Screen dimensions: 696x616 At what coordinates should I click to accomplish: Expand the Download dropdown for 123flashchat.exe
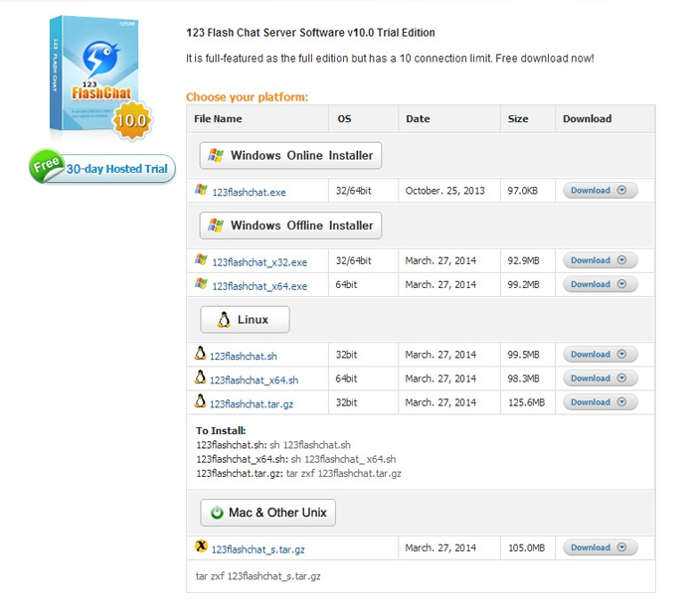(622, 191)
